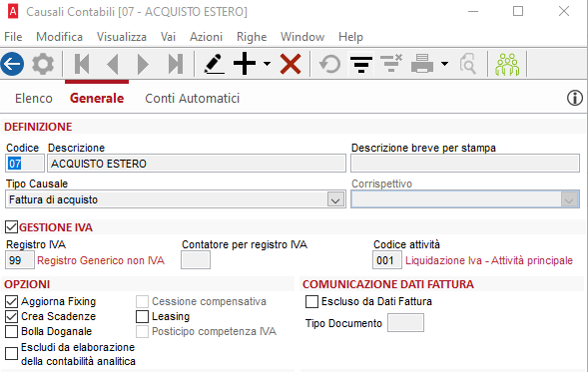Go to the first record
The width and height of the screenshot is (588, 372).
(x=82, y=64)
